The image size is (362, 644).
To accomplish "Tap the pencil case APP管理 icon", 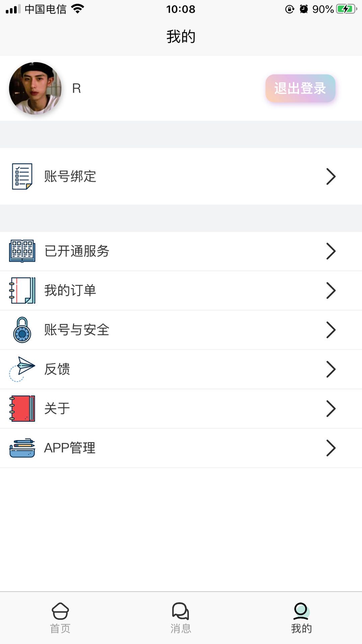I will pos(22,448).
